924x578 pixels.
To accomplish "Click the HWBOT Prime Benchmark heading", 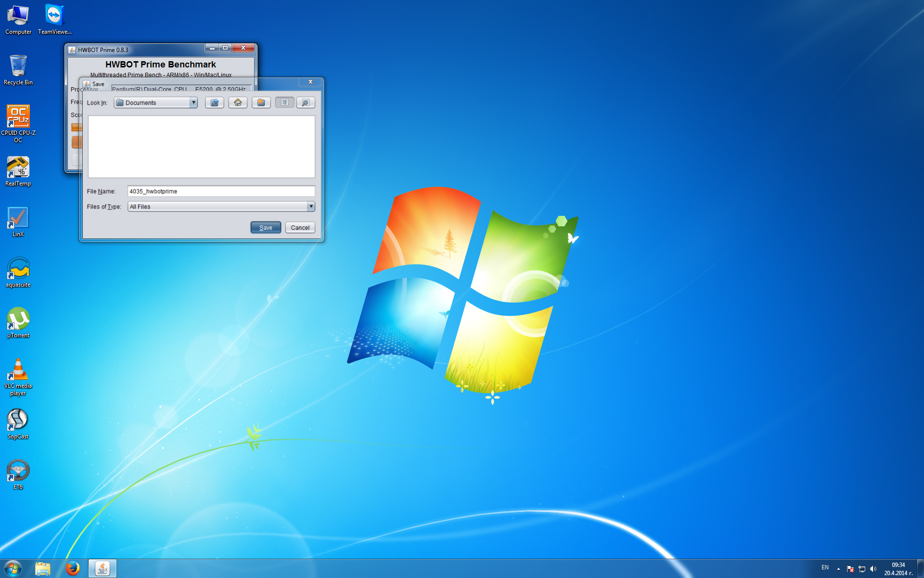I will point(161,65).
